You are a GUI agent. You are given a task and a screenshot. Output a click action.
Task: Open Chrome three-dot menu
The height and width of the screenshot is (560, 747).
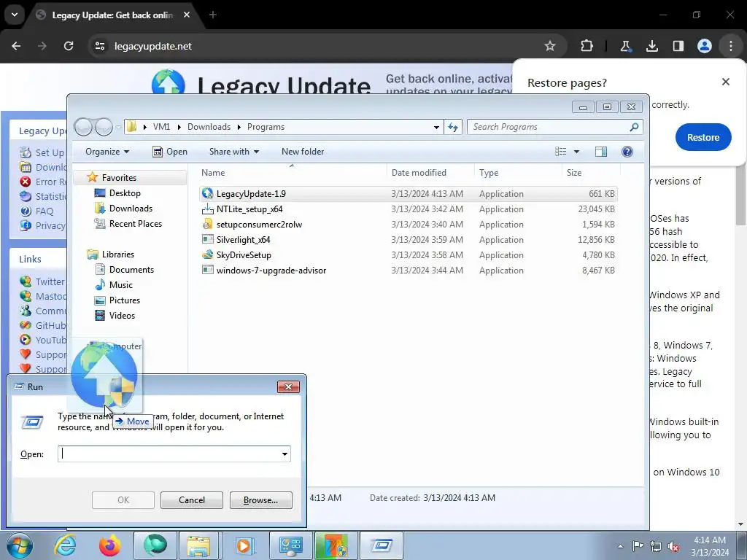point(731,46)
